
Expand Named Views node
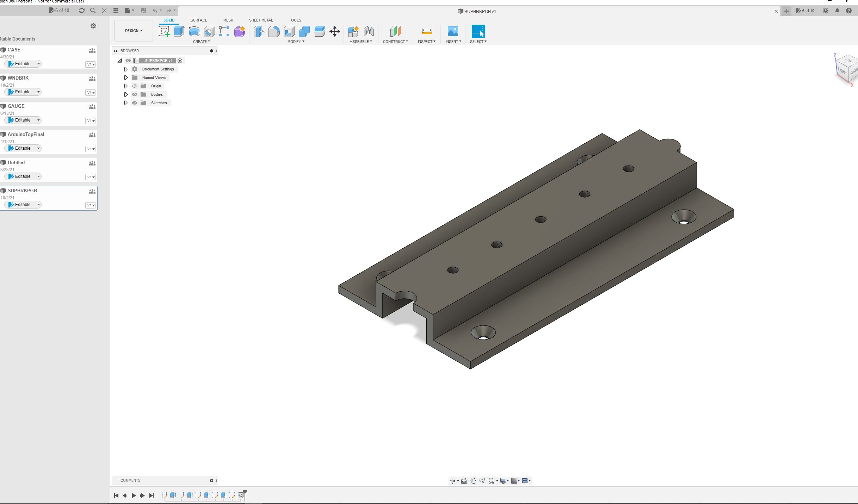[126, 77]
